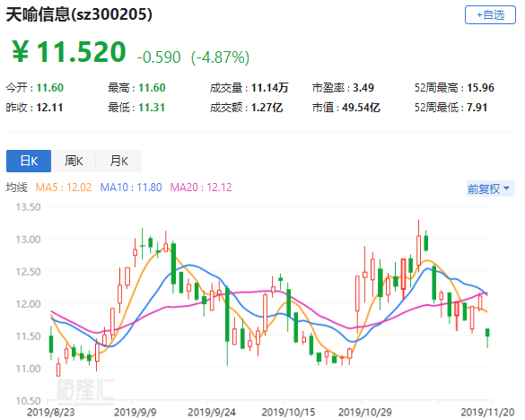Select the 日K daily chart tab
The height and width of the screenshot is (420, 525).
point(29,162)
